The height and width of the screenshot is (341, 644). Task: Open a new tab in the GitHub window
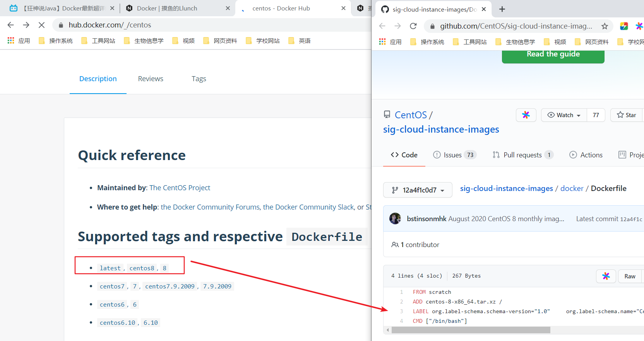[502, 9]
